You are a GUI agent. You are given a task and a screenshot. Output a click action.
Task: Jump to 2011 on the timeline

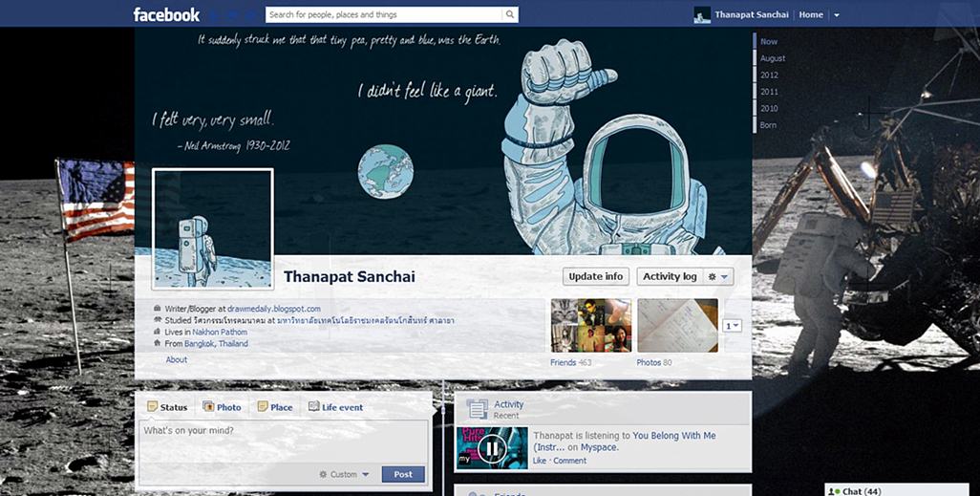[769, 92]
